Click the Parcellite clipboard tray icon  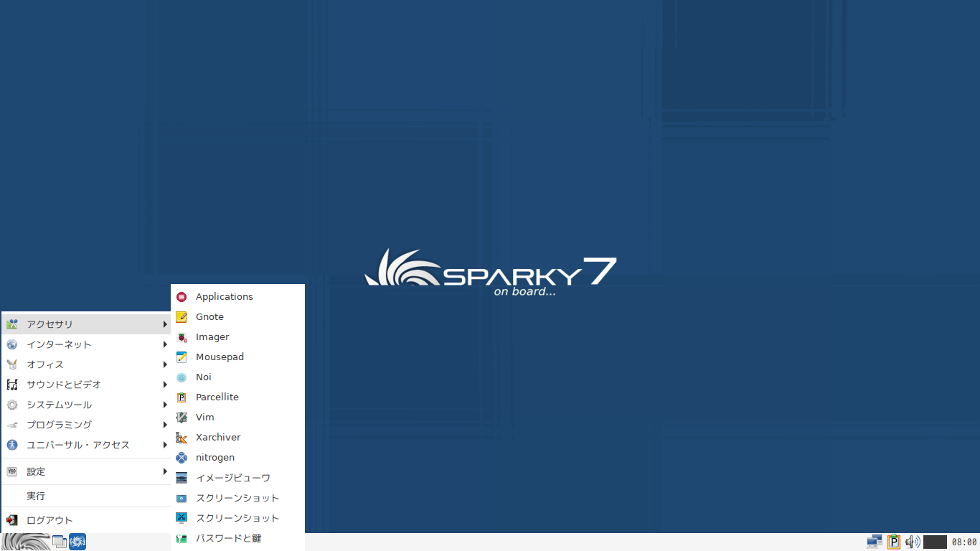pos(894,542)
